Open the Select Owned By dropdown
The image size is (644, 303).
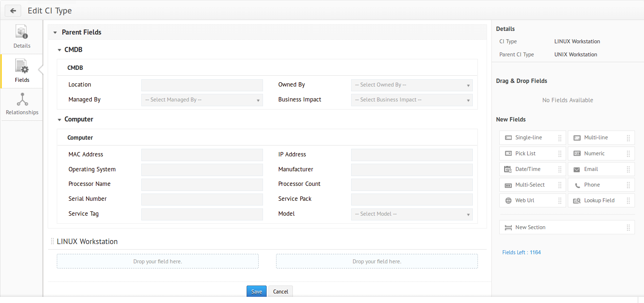click(412, 85)
